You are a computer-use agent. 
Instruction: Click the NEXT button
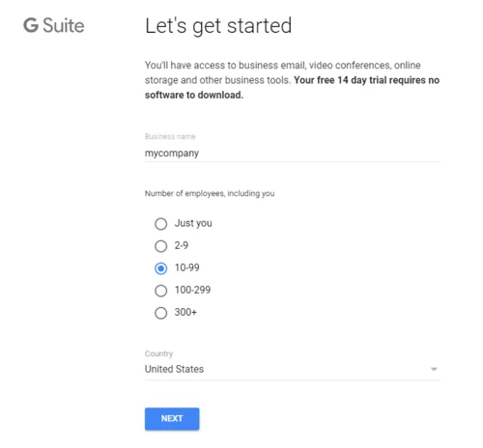172,419
